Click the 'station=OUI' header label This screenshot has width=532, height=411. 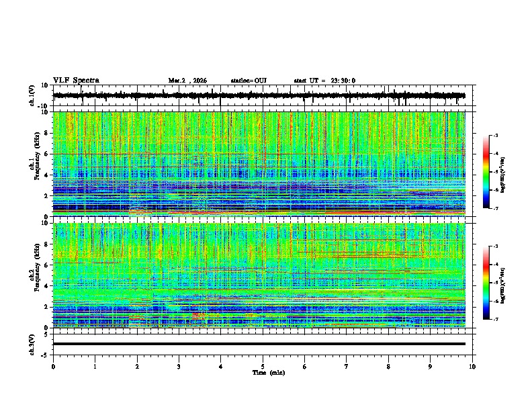(x=249, y=81)
